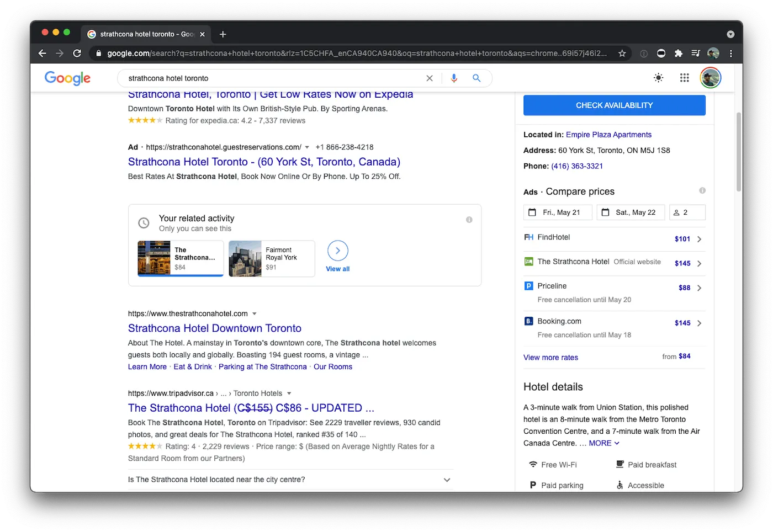Viewport: 773px width, 532px height.
Task: Open the Learn More sitelink
Action: [147, 367]
